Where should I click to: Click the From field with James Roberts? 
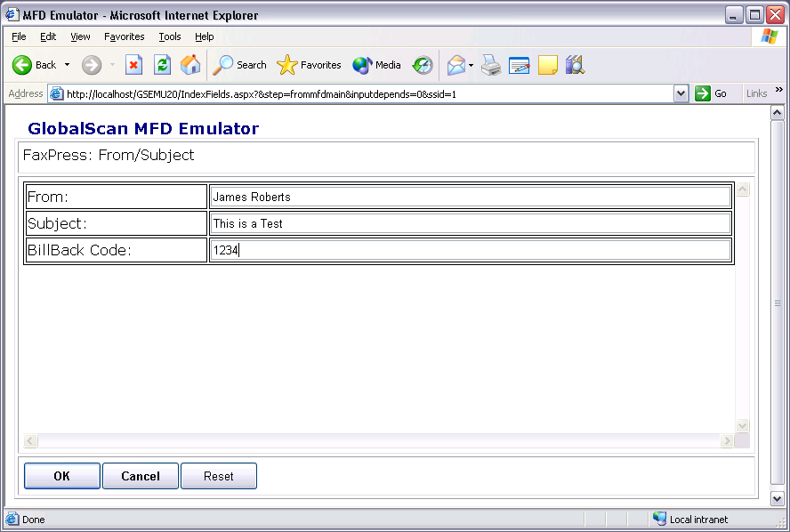tap(470, 197)
